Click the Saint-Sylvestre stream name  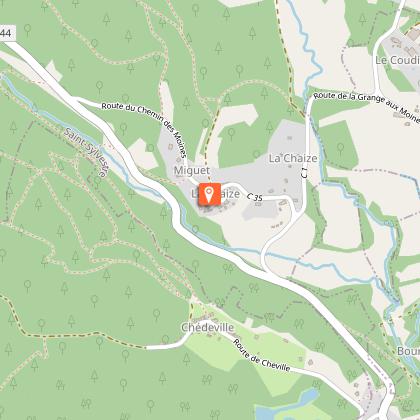pos(86,152)
